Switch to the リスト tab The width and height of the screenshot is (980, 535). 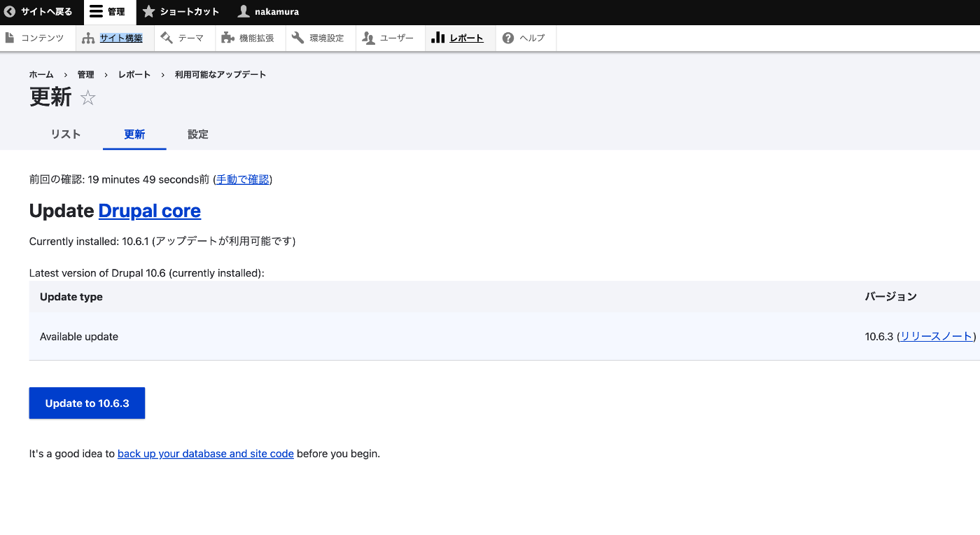tap(66, 134)
